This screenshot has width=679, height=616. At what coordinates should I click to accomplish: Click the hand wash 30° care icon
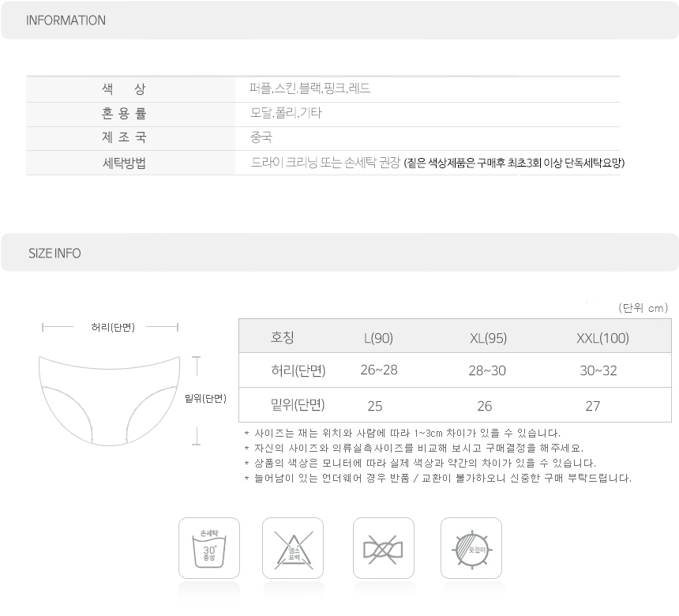point(209,547)
